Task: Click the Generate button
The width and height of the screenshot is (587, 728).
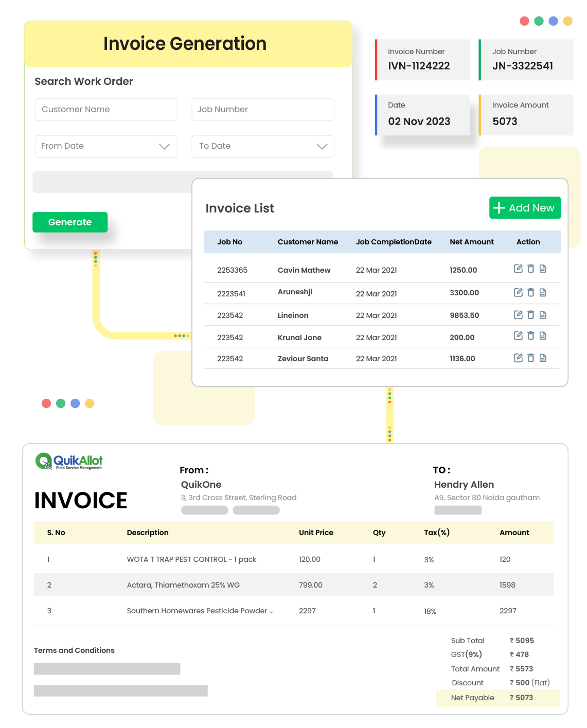Action: (x=70, y=222)
